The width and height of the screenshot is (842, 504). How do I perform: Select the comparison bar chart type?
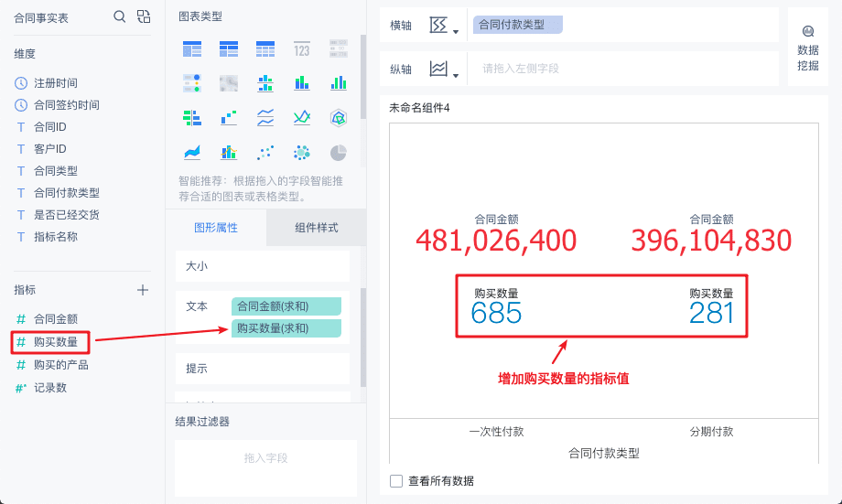(192, 118)
